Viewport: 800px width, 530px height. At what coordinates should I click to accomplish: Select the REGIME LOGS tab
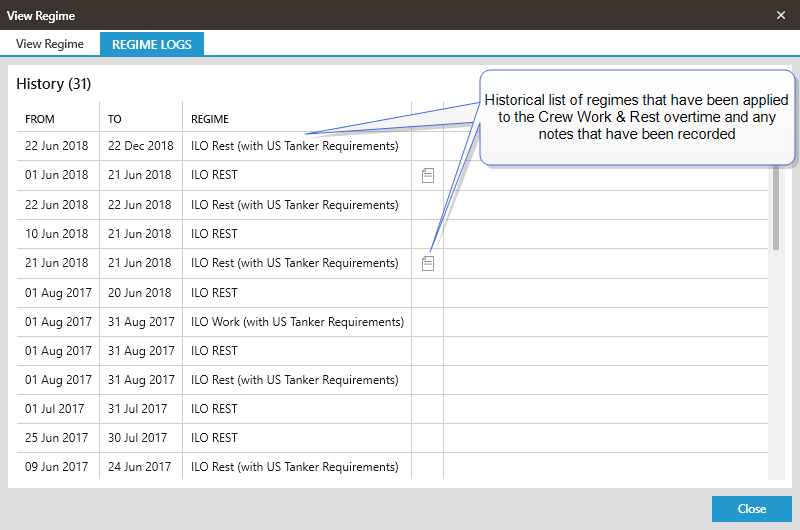(x=152, y=44)
